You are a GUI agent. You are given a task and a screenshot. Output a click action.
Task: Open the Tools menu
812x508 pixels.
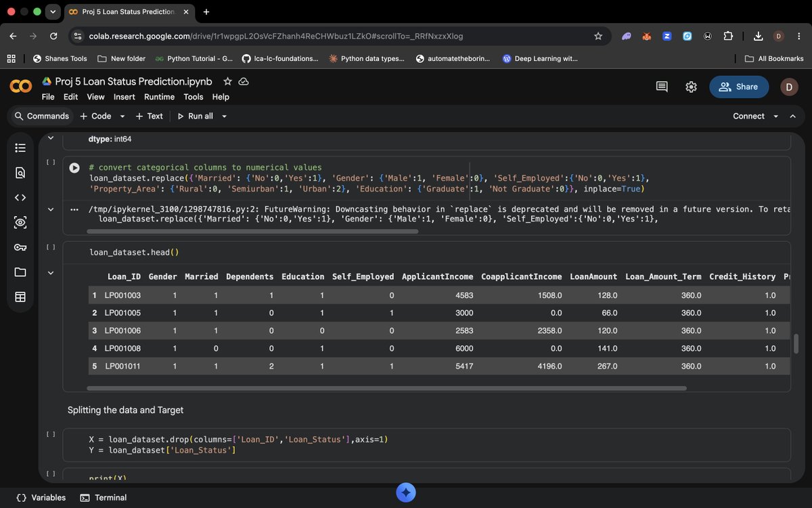pyautogui.click(x=194, y=97)
